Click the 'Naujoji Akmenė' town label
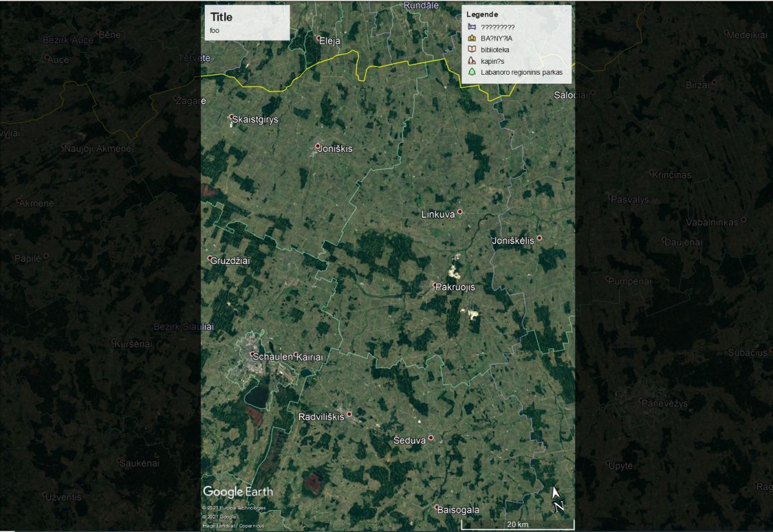The image size is (773, 532). coord(97,149)
